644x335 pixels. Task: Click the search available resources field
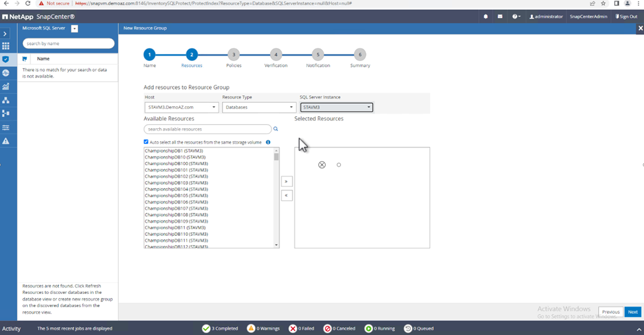(207, 129)
